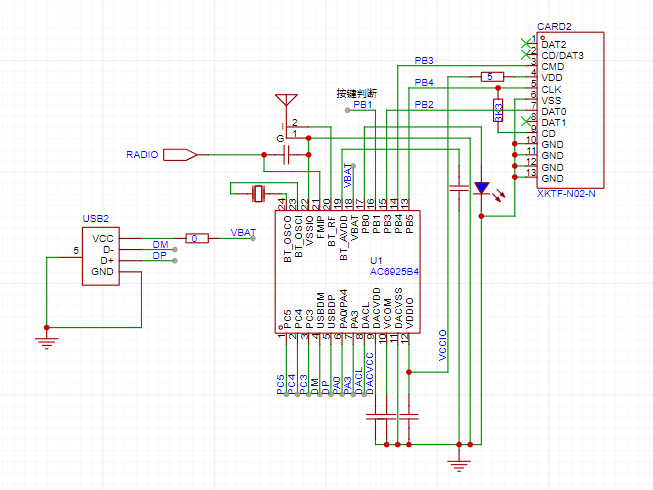Click the light-emission arrows beside the LED
Image resolution: width=653 pixels, height=490 pixels.
tap(498, 196)
